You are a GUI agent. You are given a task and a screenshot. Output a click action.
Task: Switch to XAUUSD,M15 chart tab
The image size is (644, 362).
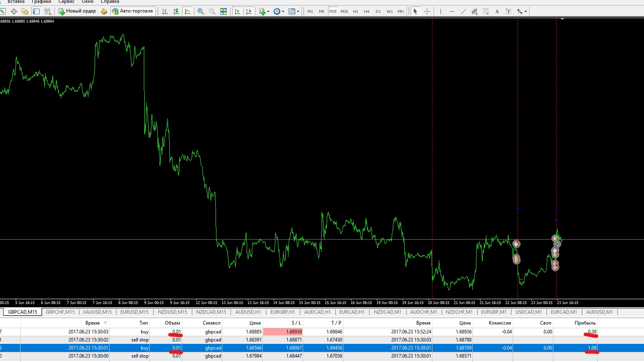[97, 312]
